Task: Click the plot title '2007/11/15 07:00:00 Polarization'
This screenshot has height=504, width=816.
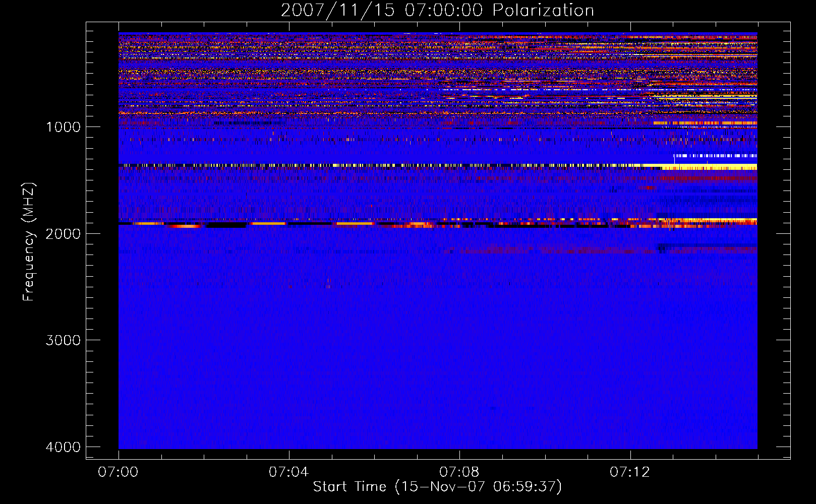Action: [437, 11]
